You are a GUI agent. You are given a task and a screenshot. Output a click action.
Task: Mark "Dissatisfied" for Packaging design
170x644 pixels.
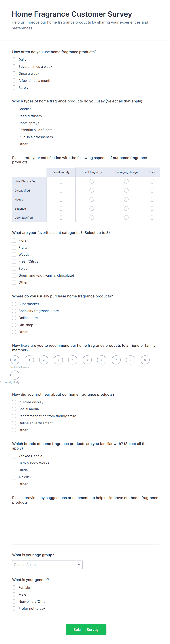click(126, 190)
